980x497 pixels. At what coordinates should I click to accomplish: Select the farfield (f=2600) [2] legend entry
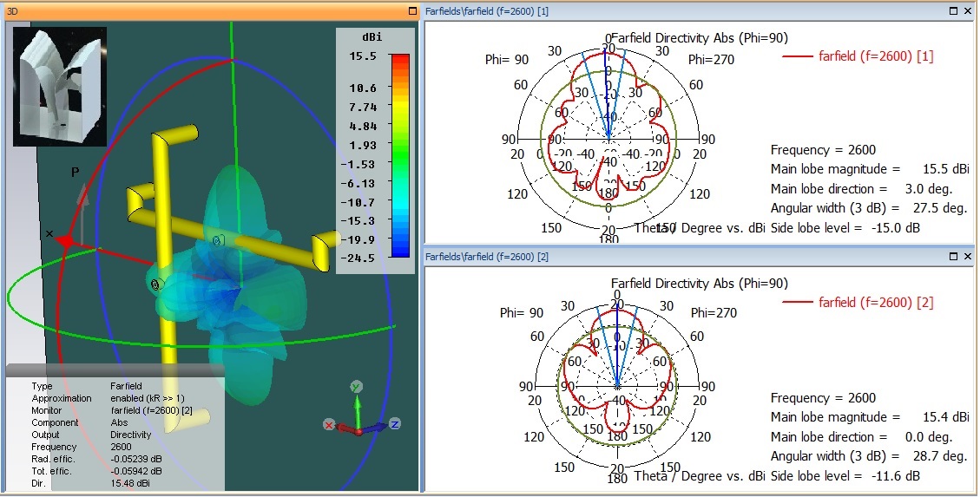[858, 303]
